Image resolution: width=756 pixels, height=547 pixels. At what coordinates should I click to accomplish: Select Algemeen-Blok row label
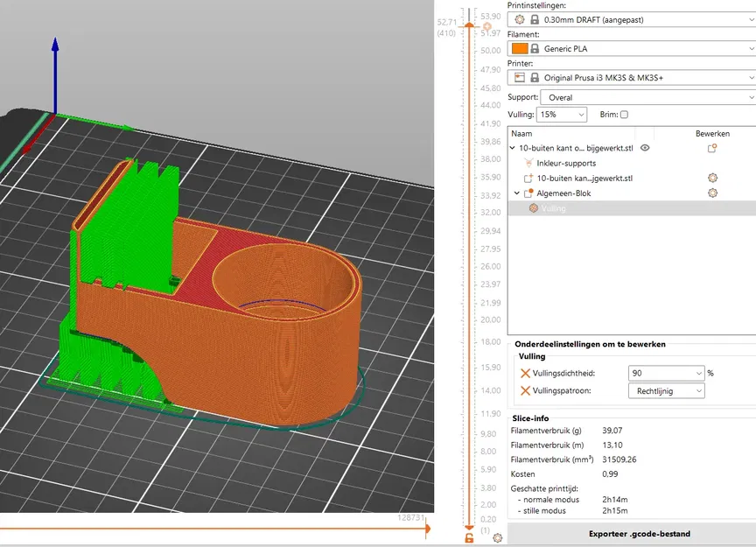coord(563,193)
